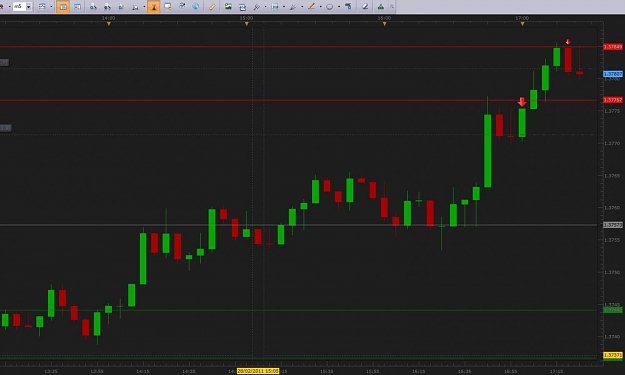Click the monitor with star icon

[168, 6]
